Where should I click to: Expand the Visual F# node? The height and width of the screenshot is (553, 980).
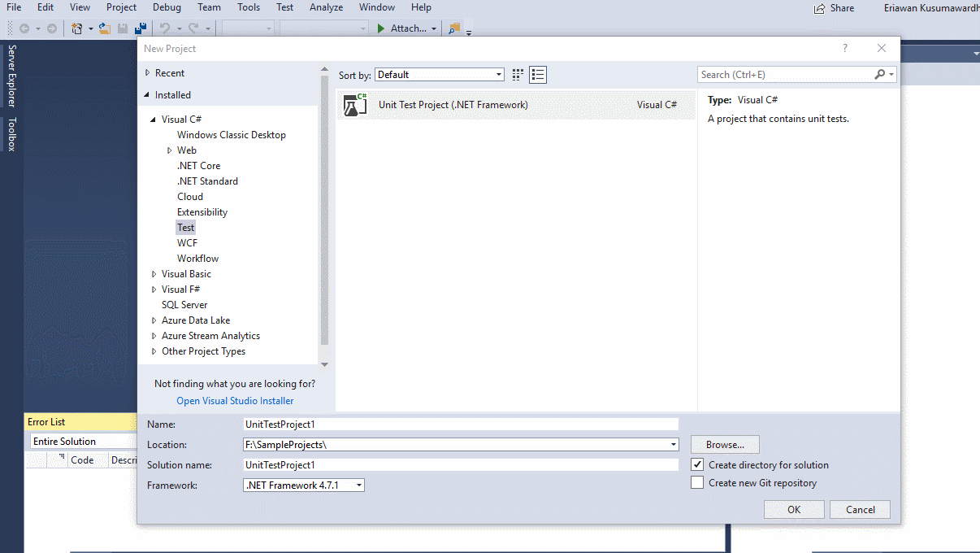coord(154,289)
